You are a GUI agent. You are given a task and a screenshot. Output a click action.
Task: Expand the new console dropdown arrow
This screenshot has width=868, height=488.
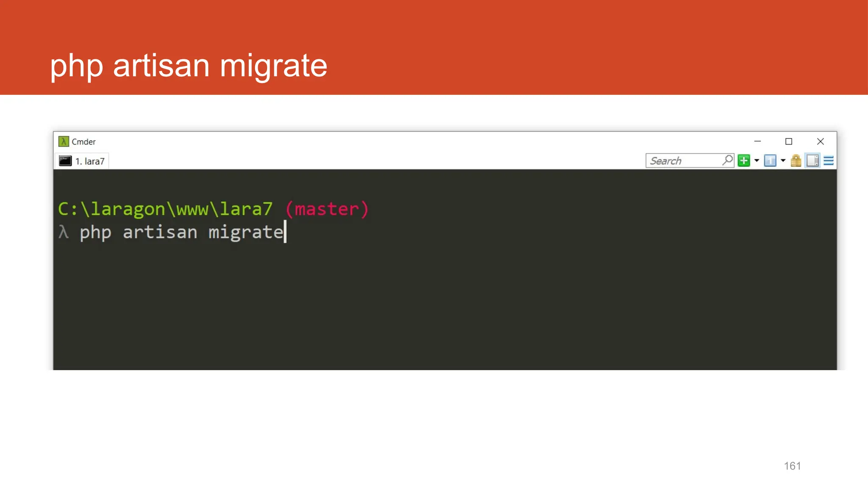(x=757, y=161)
